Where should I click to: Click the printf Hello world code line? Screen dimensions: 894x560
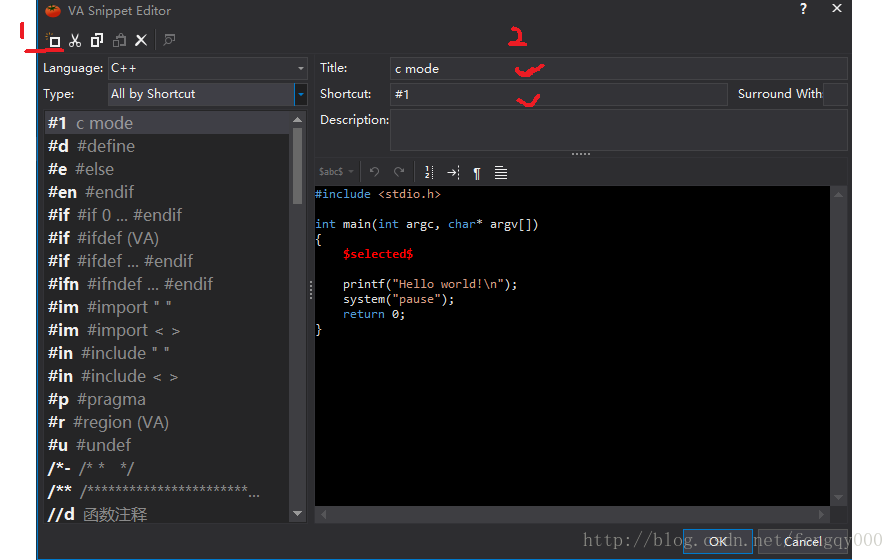point(430,284)
